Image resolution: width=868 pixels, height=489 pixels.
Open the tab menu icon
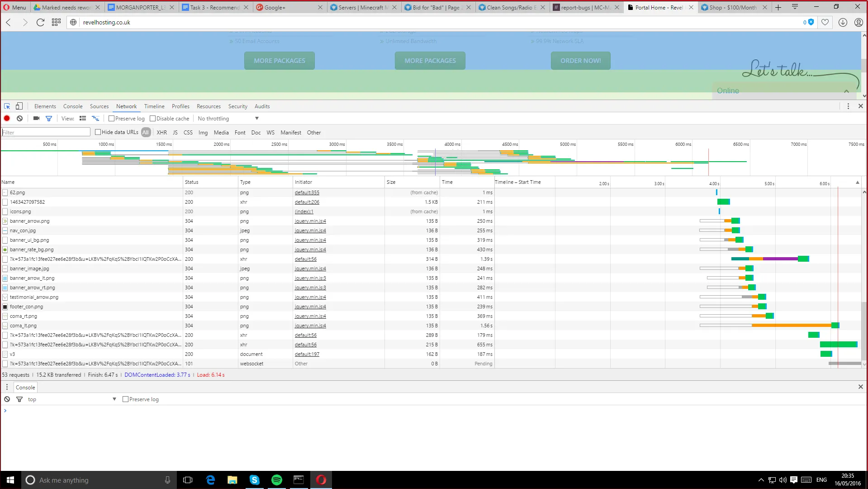[795, 7]
